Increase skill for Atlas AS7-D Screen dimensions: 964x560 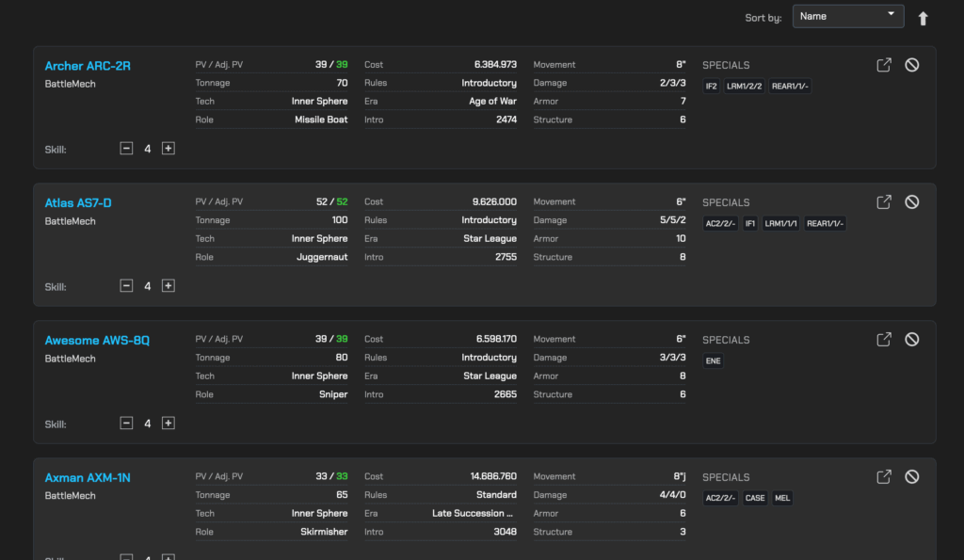coord(169,286)
